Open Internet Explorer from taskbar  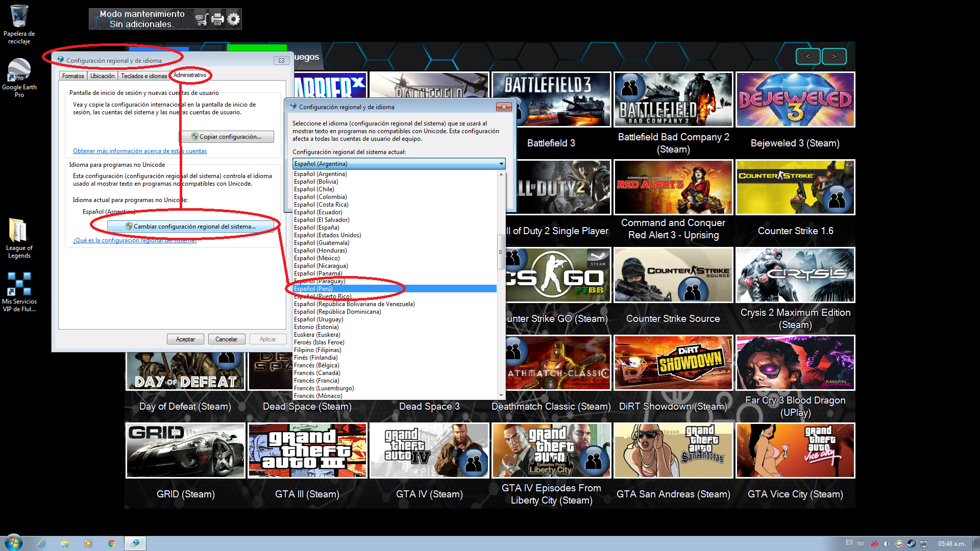pyautogui.click(x=41, y=543)
